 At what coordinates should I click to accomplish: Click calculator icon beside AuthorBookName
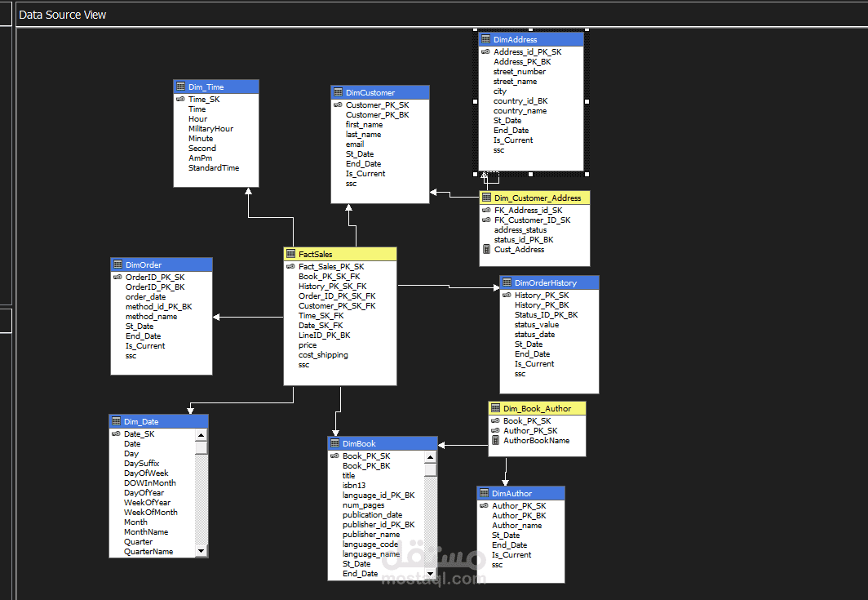click(495, 441)
